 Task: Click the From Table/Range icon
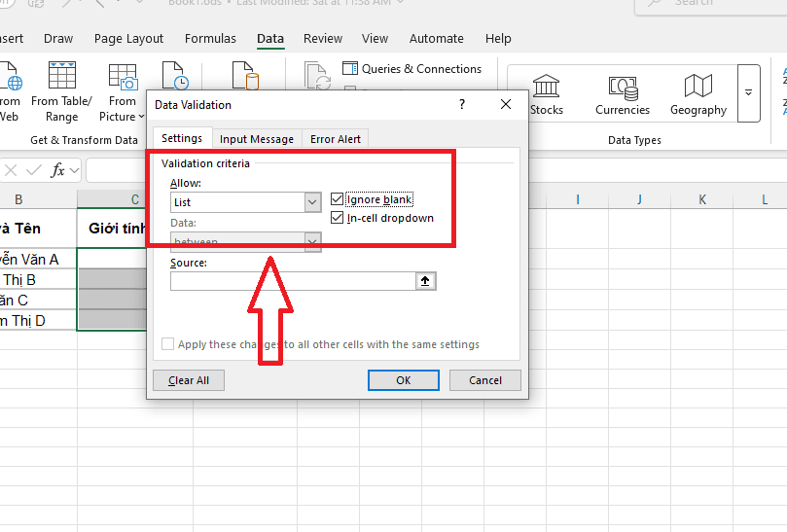coord(61,75)
